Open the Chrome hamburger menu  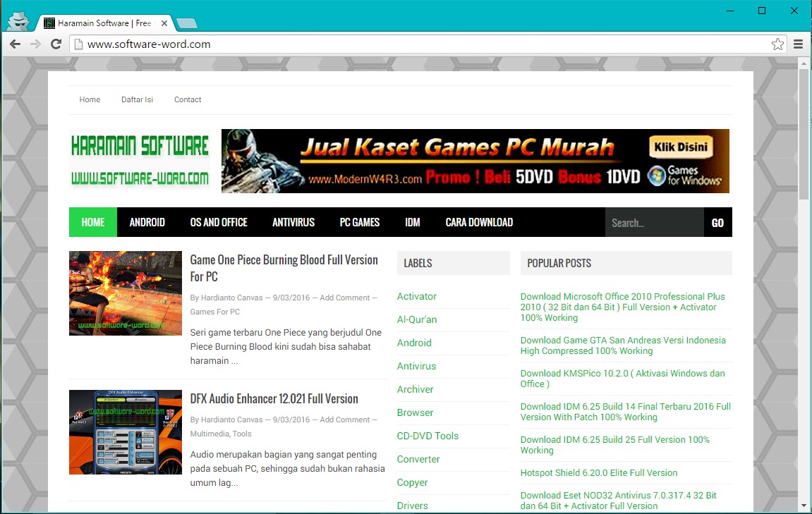click(x=798, y=44)
